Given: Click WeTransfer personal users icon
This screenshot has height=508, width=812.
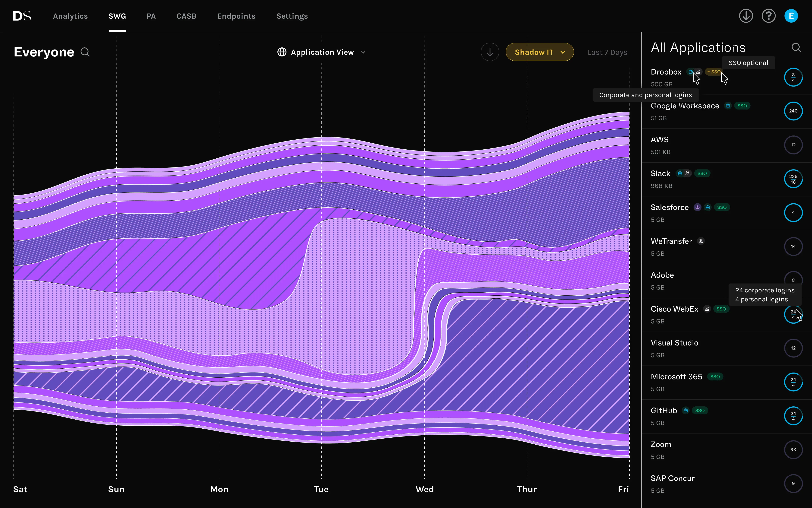Looking at the screenshot, I should point(701,241).
